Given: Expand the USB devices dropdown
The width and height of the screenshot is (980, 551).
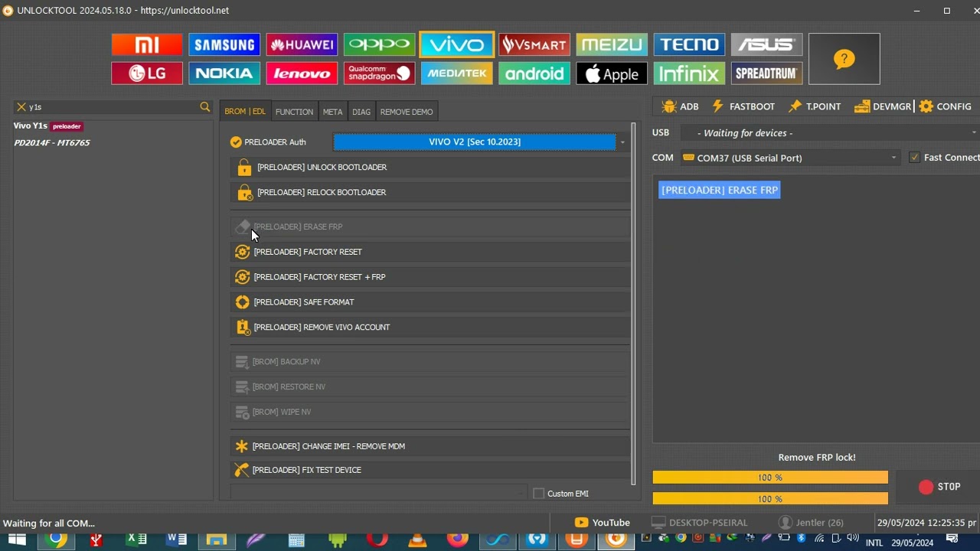Looking at the screenshot, I should [972, 133].
